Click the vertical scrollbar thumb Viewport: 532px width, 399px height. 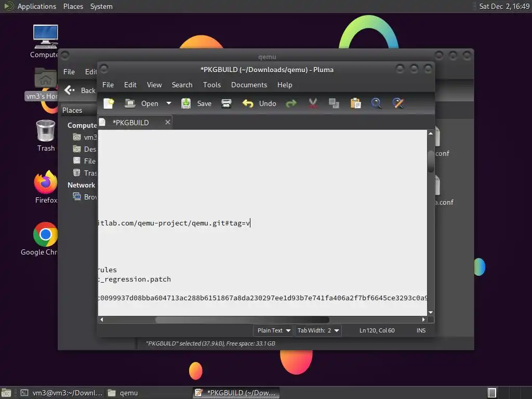tap(431, 162)
